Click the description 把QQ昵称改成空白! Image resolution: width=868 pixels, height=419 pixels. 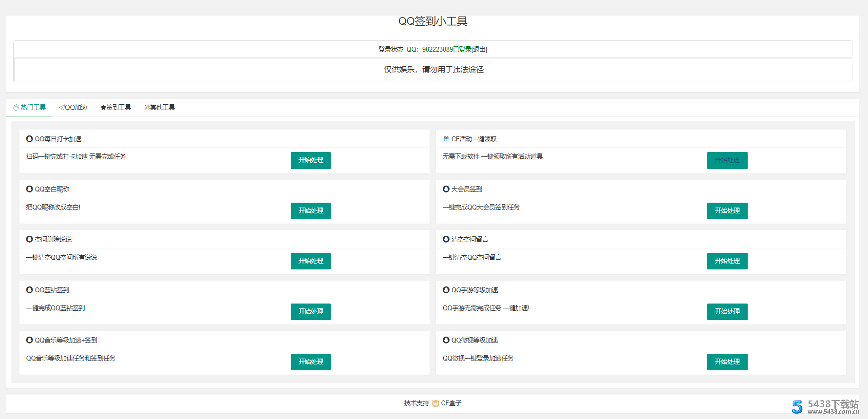(x=53, y=207)
